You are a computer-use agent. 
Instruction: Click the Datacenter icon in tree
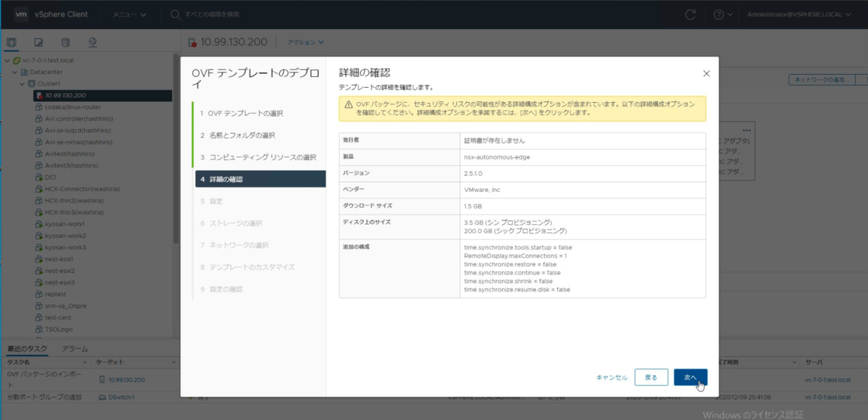click(x=25, y=72)
